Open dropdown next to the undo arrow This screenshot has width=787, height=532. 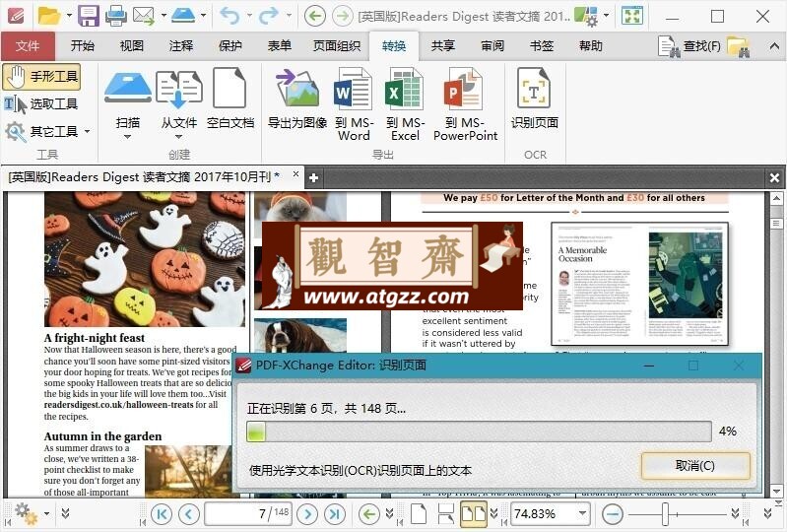[x=249, y=16]
